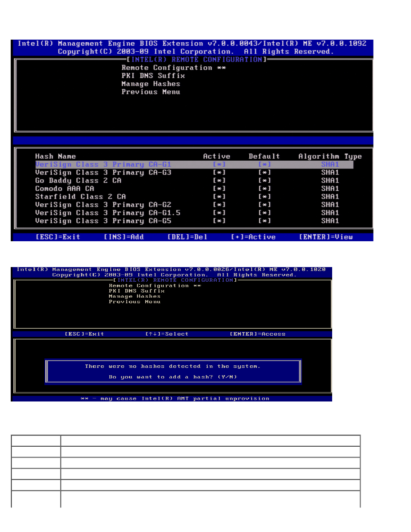Click [ENTER]=View in the footer bar
The width and height of the screenshot is (411, 532).
click(x=326, y=237)
